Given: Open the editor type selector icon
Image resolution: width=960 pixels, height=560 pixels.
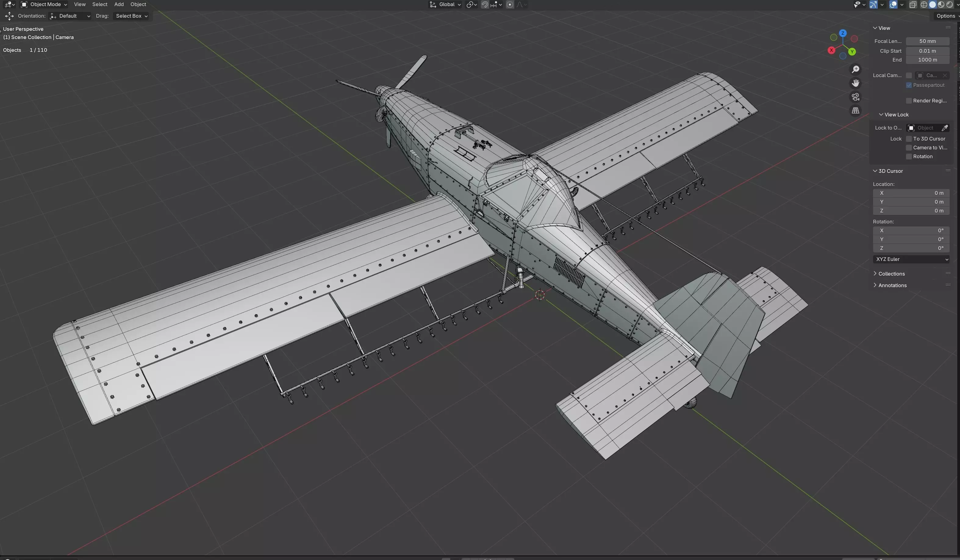Looking at the screenshot, I should 9,5.
